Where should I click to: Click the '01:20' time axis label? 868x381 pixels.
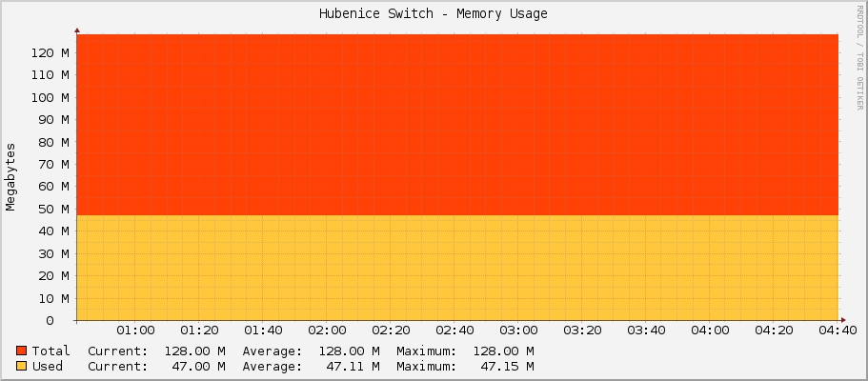(x=199, y=331)
